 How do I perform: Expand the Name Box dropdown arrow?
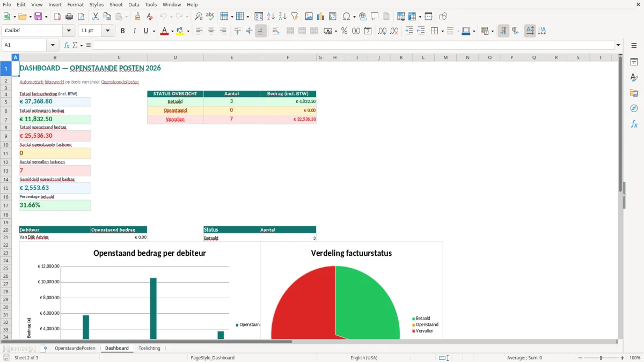pos(53,45)
